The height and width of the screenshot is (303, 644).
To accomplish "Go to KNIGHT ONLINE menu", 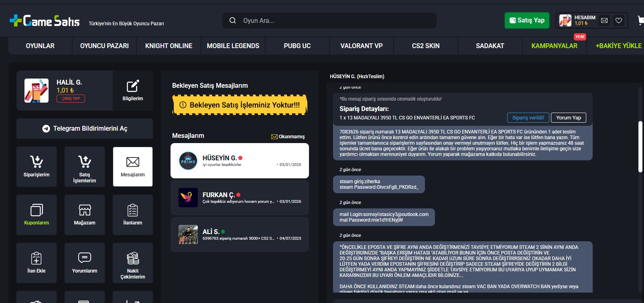I will point(169,46).
